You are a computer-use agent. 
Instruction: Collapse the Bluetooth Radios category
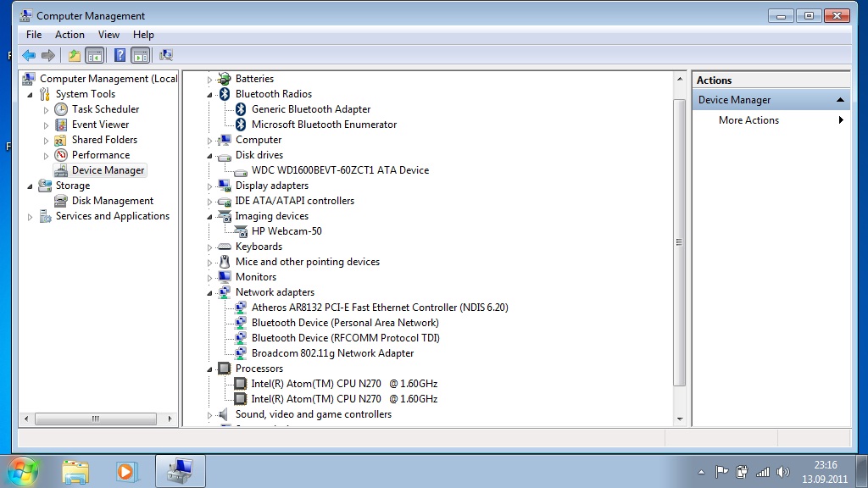coord(209,95)
